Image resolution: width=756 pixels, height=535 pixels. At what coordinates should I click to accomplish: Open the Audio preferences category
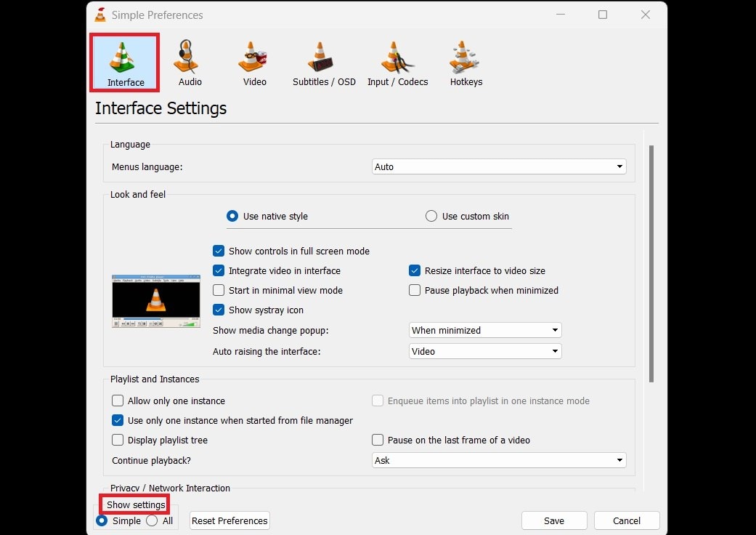click(190, 63)
